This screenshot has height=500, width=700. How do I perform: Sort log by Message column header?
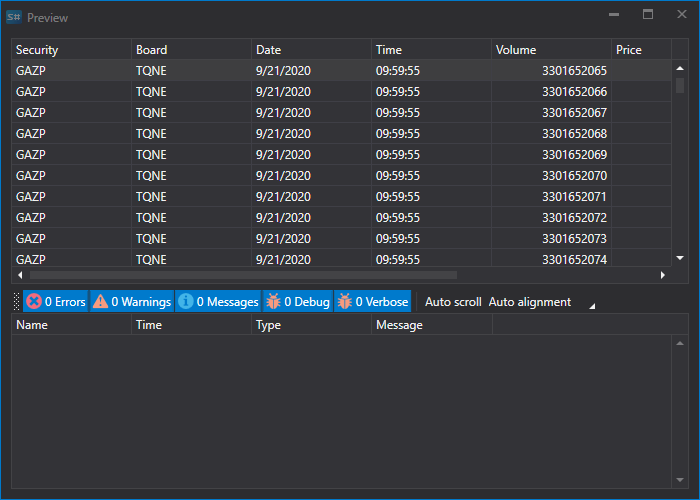point(432,325)
